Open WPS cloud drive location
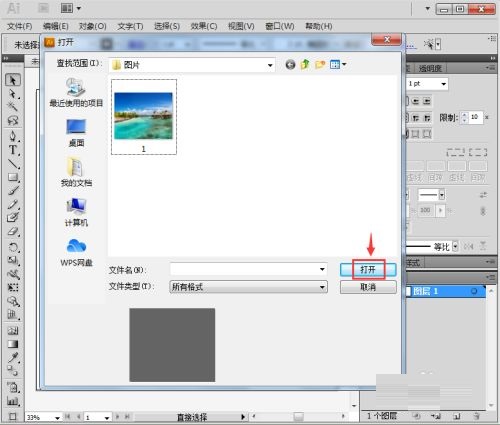The height and width of the screenshot is (425, 500). (x=76, y=252)
